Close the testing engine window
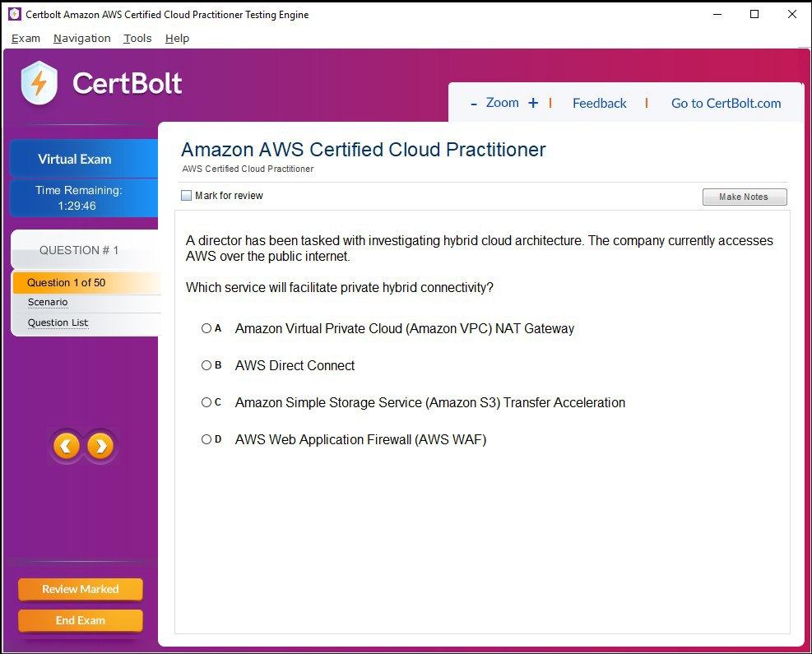The width and height of the screenshot is (812, 654). coord(791,15)
